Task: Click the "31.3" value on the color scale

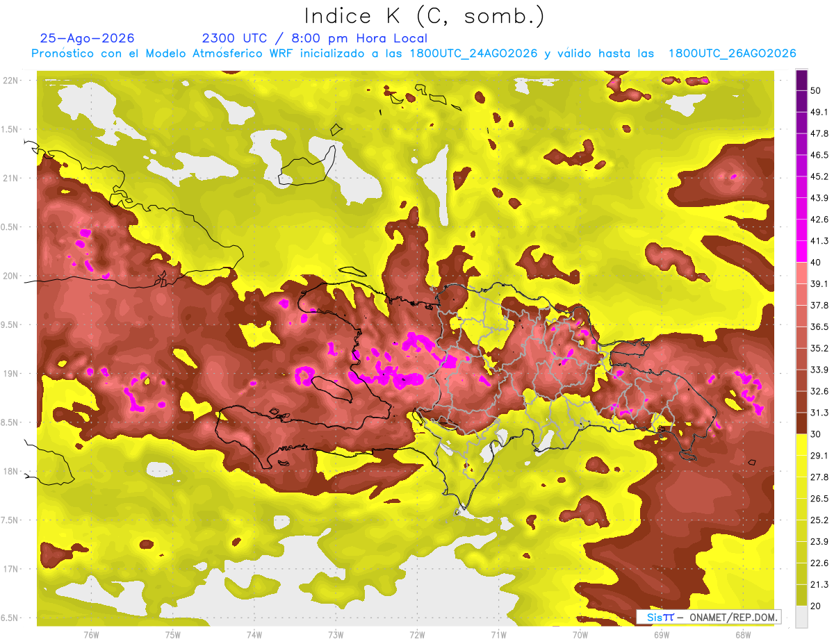Action: 819,413
